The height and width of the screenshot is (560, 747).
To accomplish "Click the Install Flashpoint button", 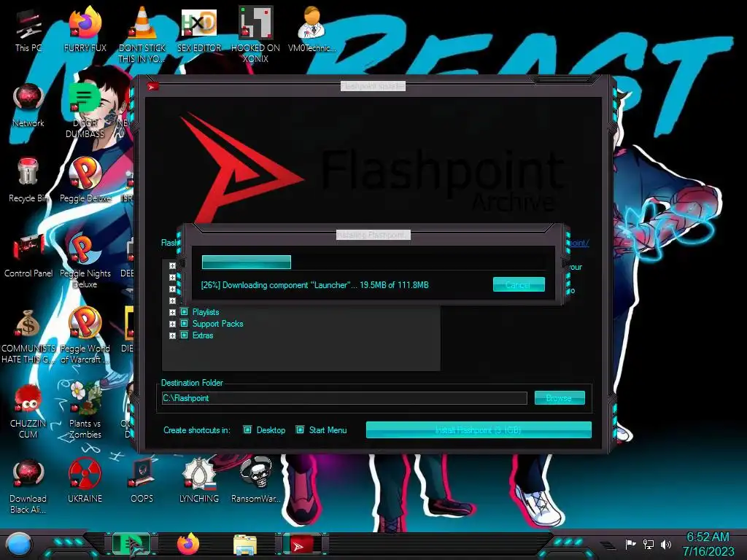I will tap(479, 430).
